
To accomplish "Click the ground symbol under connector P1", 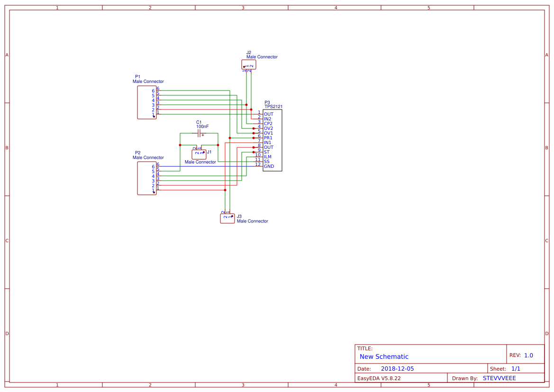I will coord(153,117).
